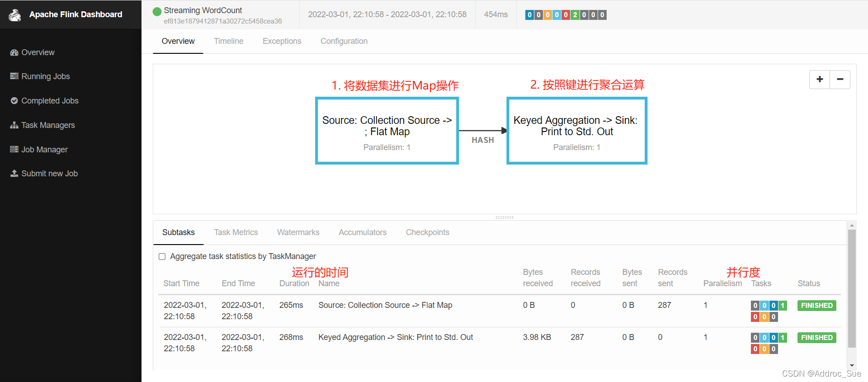
Task: Zoom out the job graph with minus button
Action: tap(840, 80)
